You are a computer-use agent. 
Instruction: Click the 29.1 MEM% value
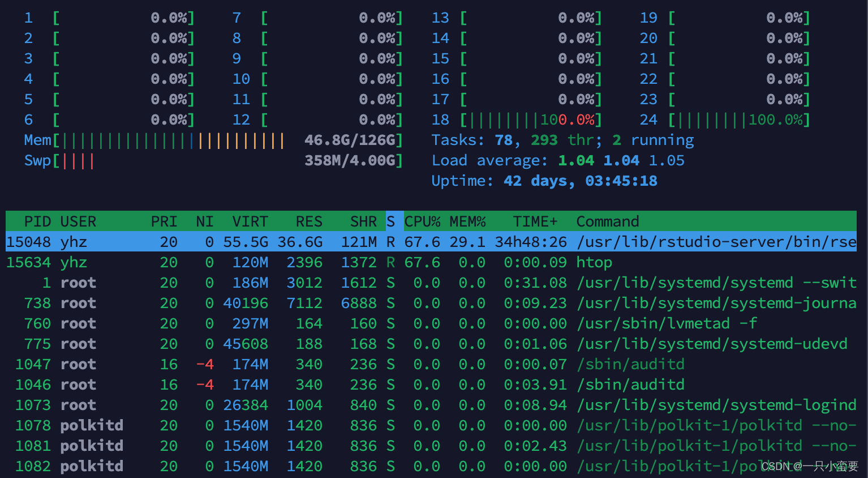[467, 242]
